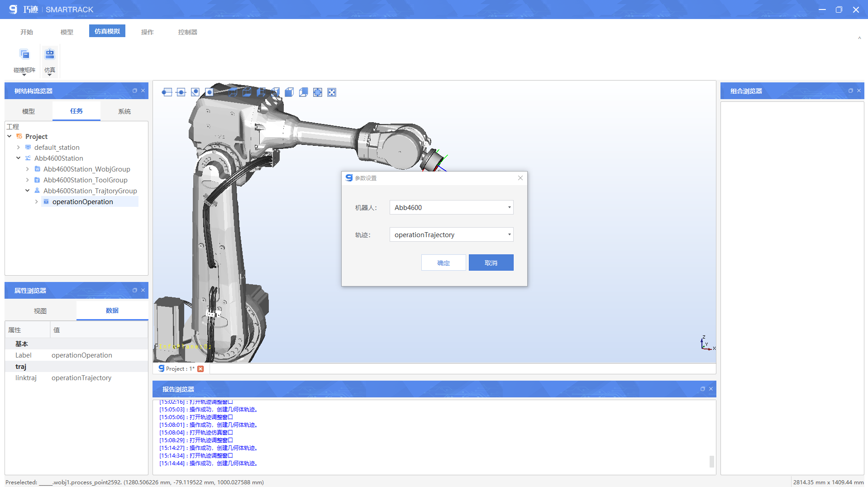
Task: Click the SMARTRACK logo icon in title bar
Action: [x=13, y=9]
